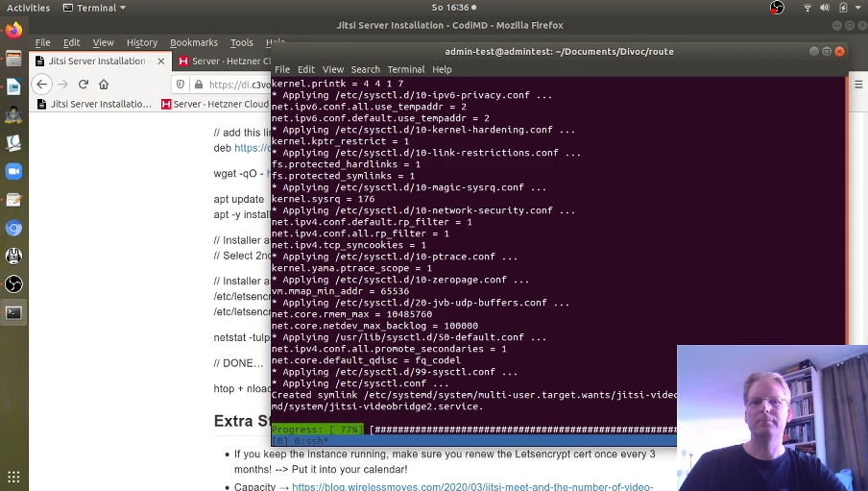This screenshot has height=491, width=868.
Task: Switch to Jitsi Server Installation tab
Action: point(100,61)
